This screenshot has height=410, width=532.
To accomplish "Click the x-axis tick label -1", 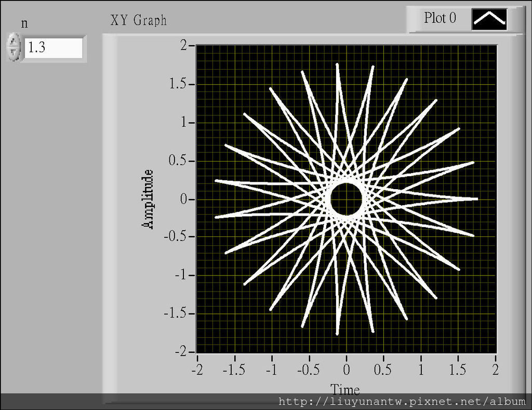I will point(271,369).
